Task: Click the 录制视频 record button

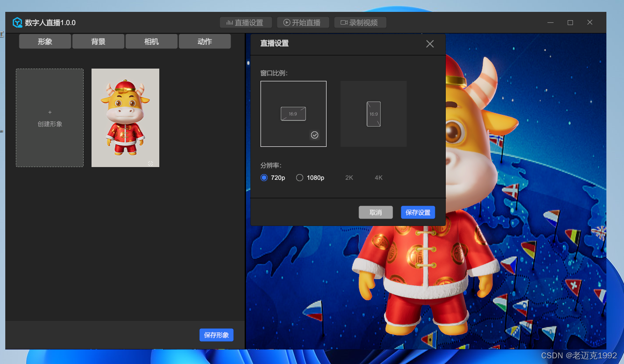Action: (x=360, y=22)
